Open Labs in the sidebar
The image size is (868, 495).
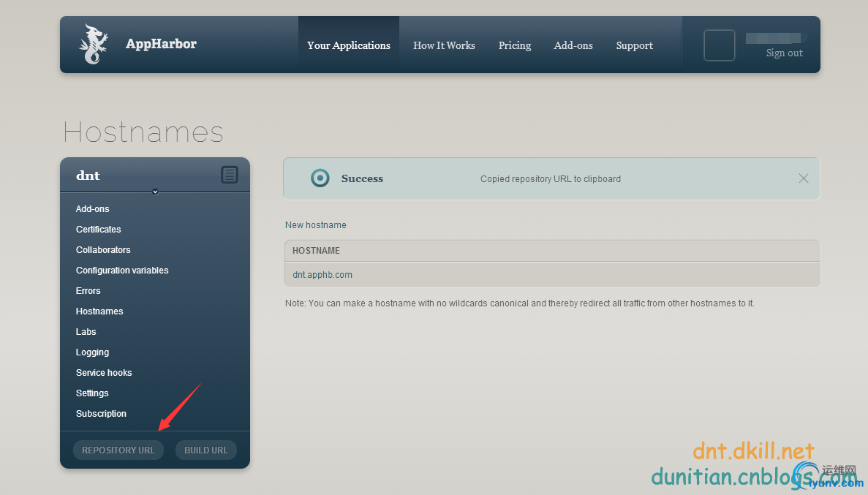[86, 332]
